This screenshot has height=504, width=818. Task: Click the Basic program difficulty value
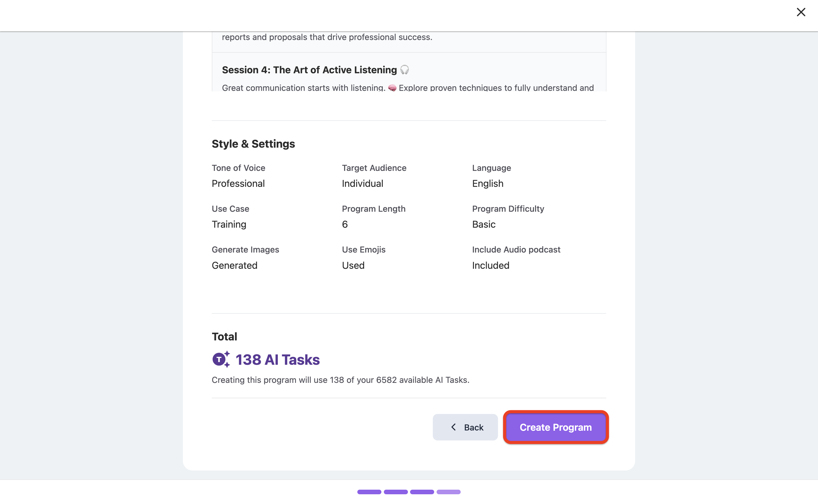pos(484,224)
